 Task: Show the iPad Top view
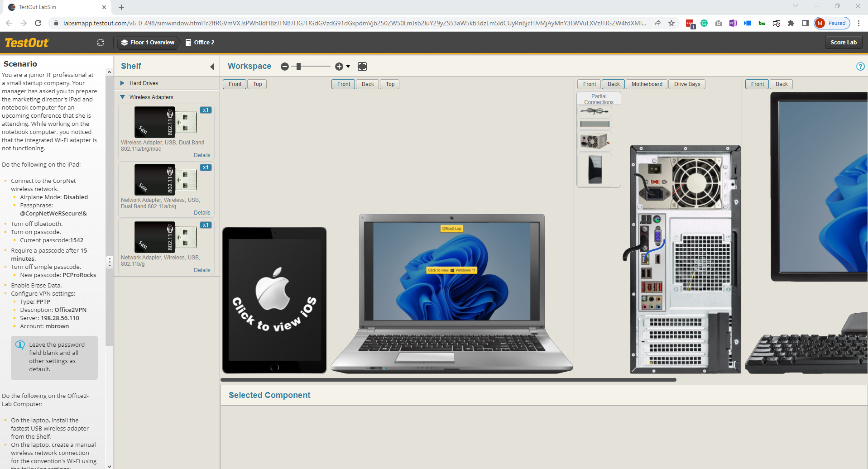(257, 84)
